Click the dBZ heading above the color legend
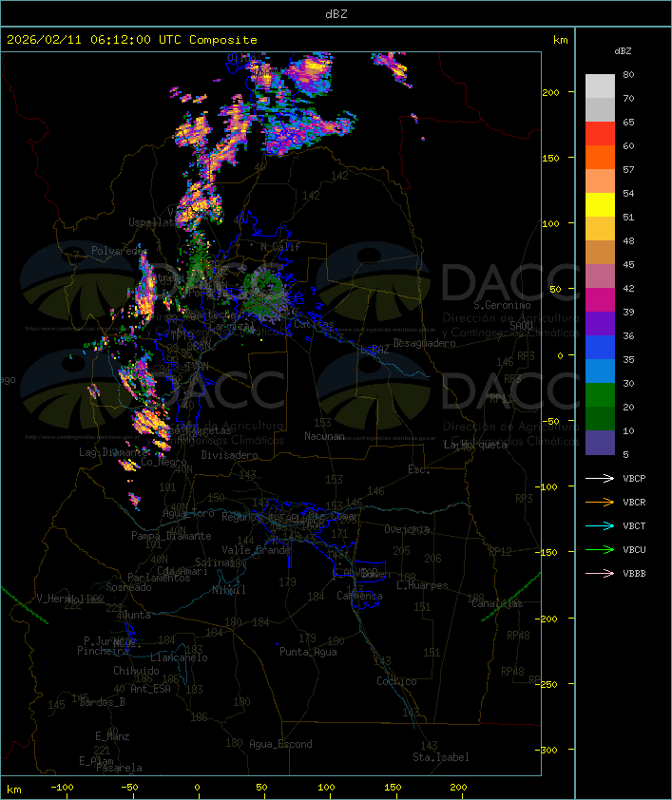The height and width of the screenshot is (800, 672). point(623,51)
